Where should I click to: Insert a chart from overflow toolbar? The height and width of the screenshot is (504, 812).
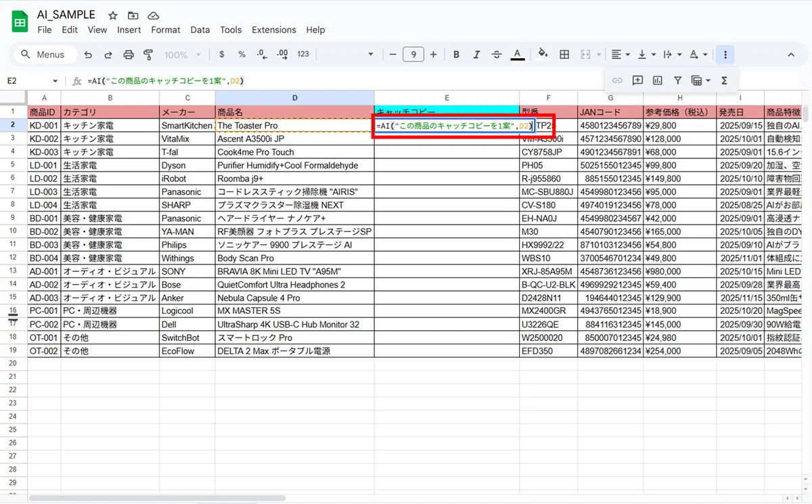click(x=658, y=81)
